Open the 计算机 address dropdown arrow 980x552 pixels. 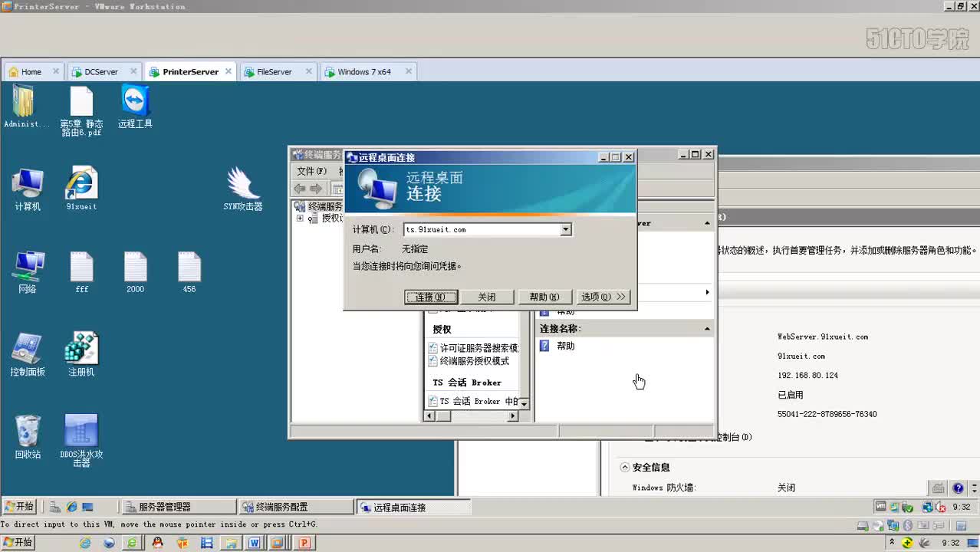click(x=565, y=229)
